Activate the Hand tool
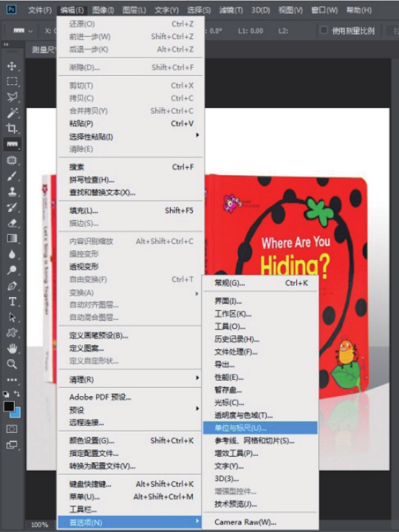Image resolution: width=399 pixels, height=532 pixels. tap(12, 349)
